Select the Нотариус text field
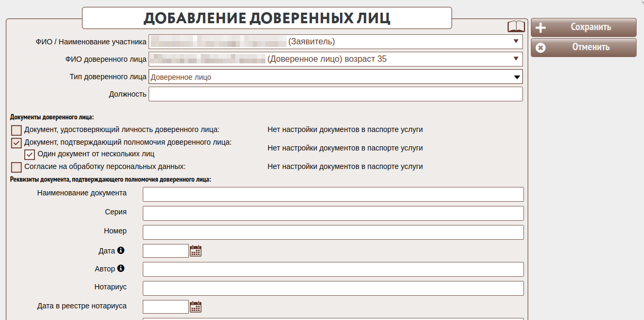The width and height of the screenshot is (644, 320). pyautogui.click(x=333, y=288)
